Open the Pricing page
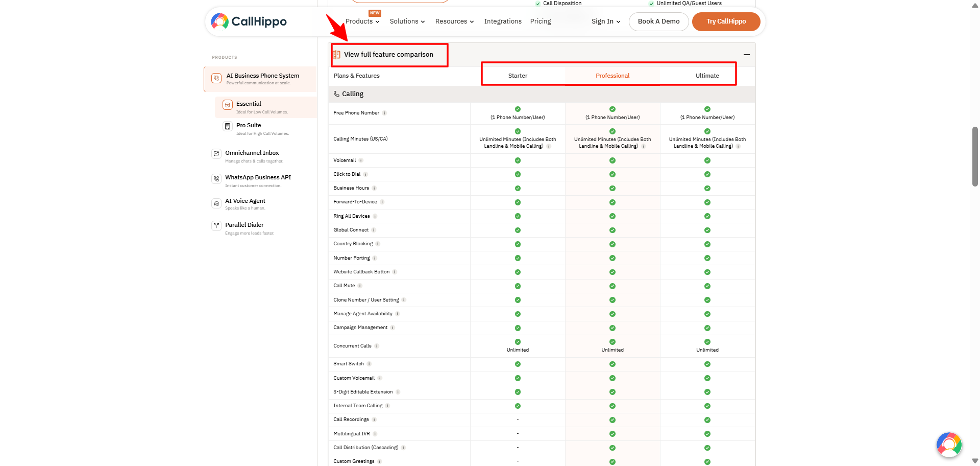Screen dimensions: 980x466 541,21
